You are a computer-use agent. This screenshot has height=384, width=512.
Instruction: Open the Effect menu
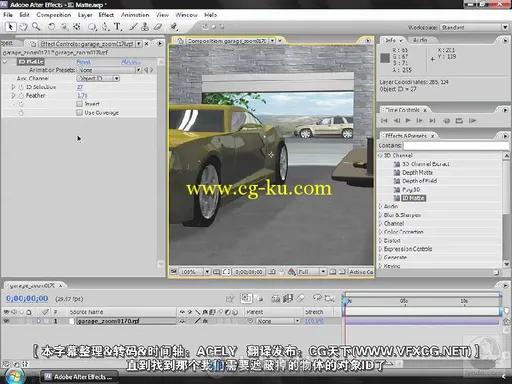click(x=106, y=15)
